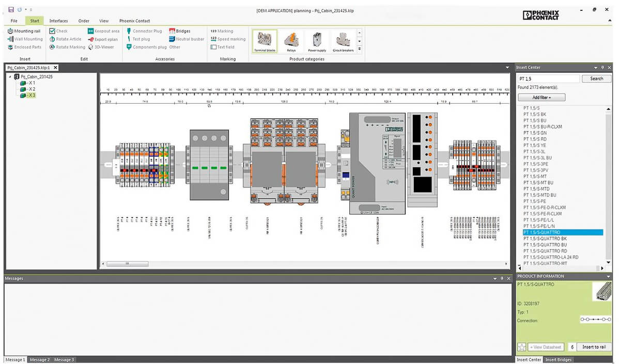Viewport: 619px width, 364px height.
Task: Pin the Insert Center panel
Action: pos(602,68)
